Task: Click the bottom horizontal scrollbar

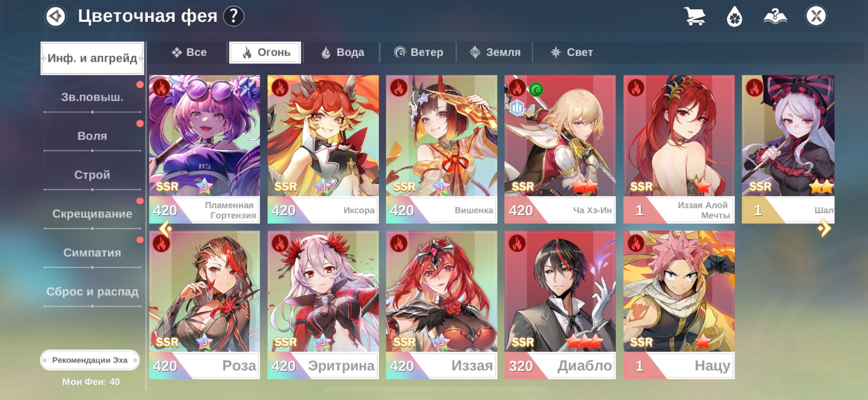Action: [x=434, y=389]
